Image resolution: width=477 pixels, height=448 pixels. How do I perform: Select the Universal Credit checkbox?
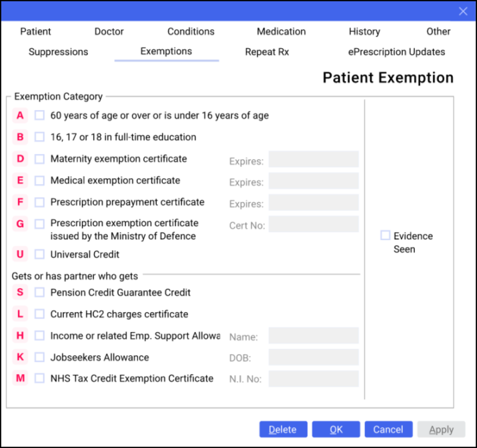coord(40,254)
